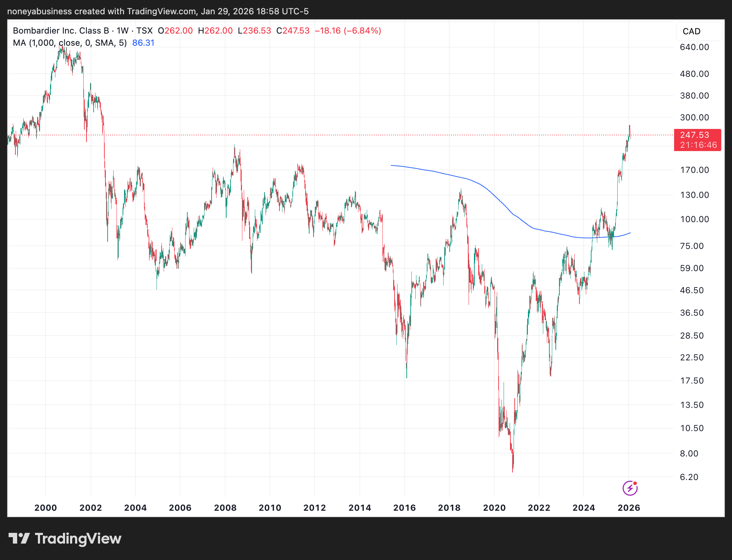
Task: Select the Bombardier Inc. Class B symbol title
Action: pyautogui.click(x=61, y=31)
